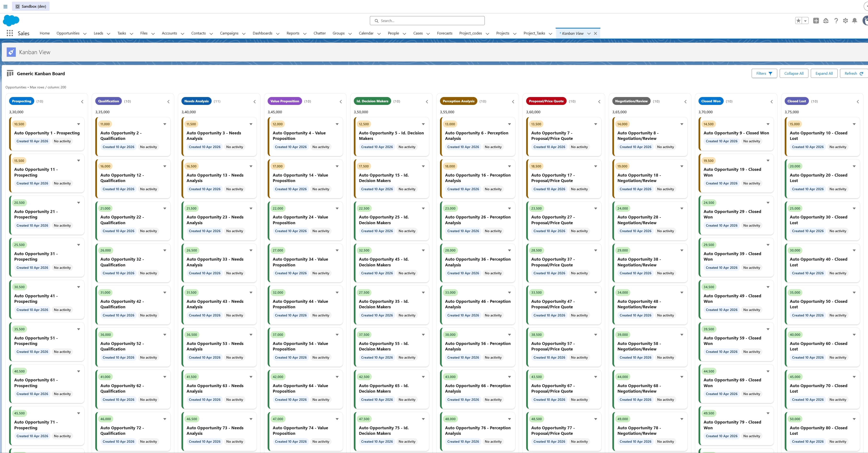Image resolution: width=868 pixels, height=453 pixels.
Task: Click the Salesforce cloud logo
Action: [11, 21]
